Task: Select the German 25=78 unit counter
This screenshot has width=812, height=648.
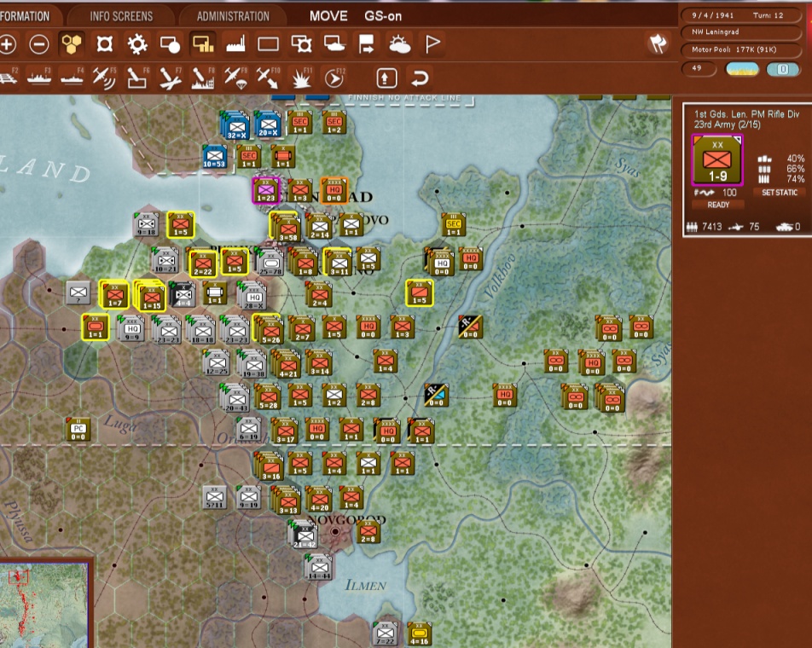Action: (270, 262)
